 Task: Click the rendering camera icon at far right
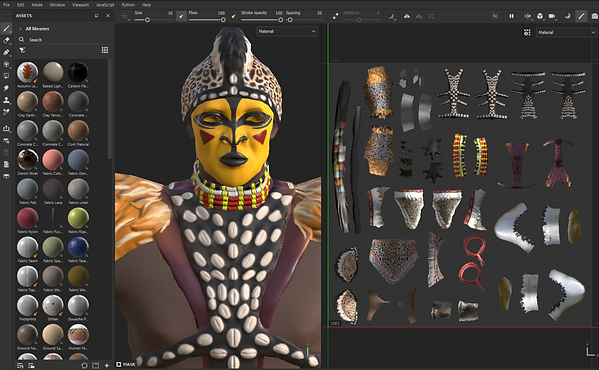coord(594,16)
